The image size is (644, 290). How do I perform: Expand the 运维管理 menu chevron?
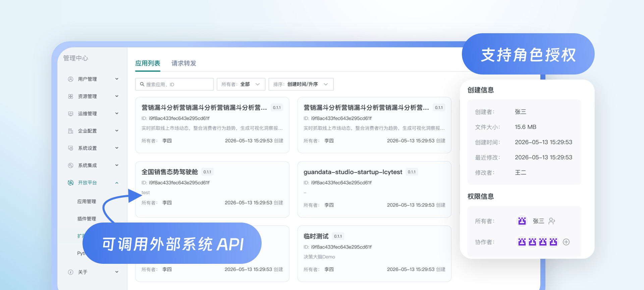pyautogui.click(x=117, y=113)
